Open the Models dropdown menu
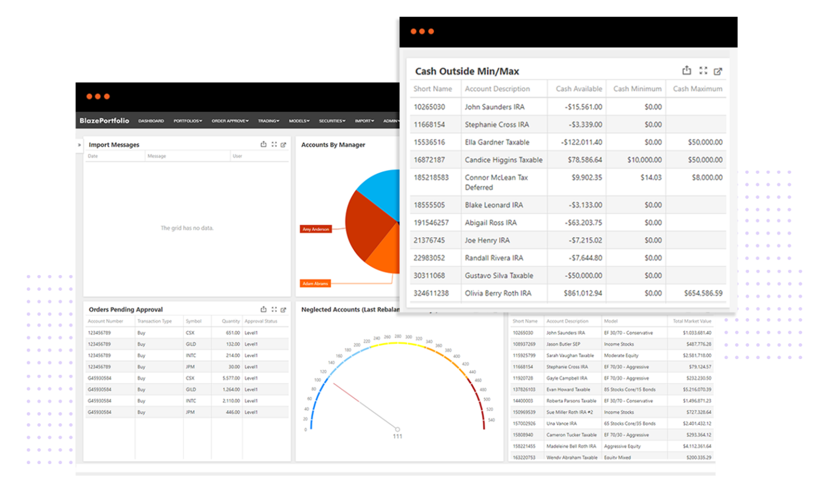This screenshot has height=504, width=840. tap(299, 121)
